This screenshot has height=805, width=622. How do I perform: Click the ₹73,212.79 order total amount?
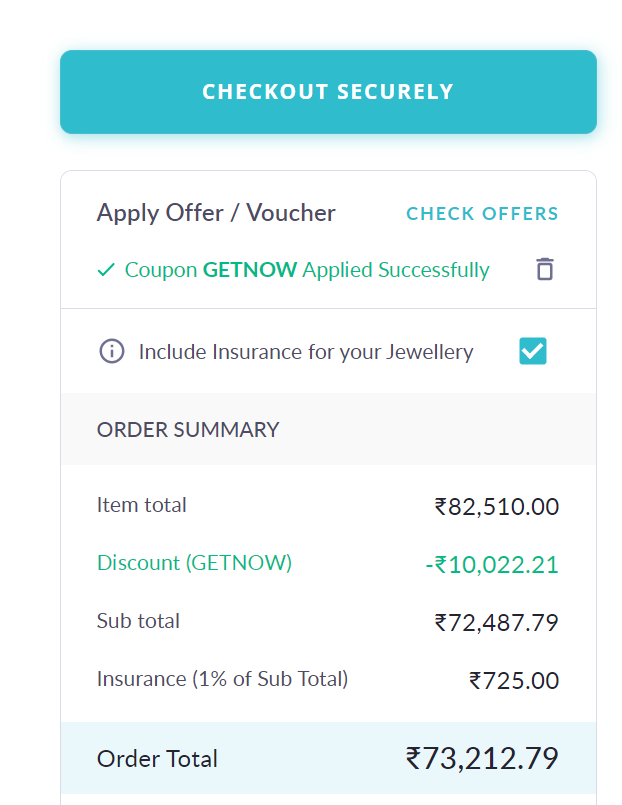[x=482, y=758]
